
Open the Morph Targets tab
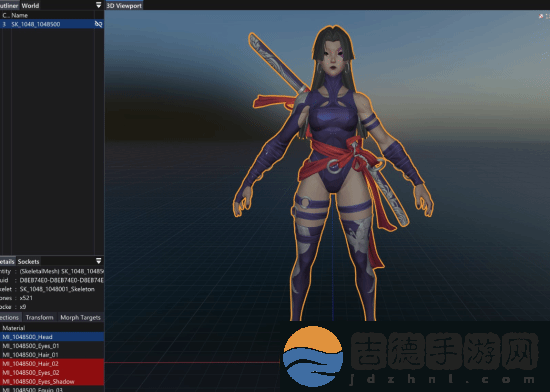tap(80, 317)
